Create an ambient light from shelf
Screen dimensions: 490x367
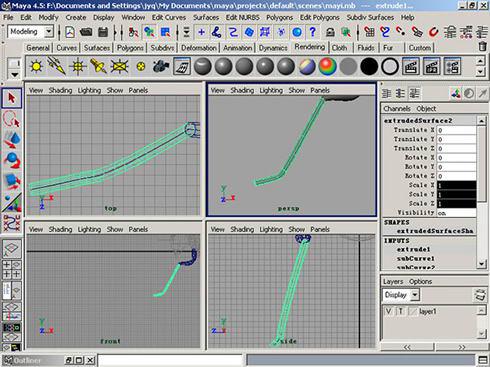pyautogui.click(x=36, y=66)
